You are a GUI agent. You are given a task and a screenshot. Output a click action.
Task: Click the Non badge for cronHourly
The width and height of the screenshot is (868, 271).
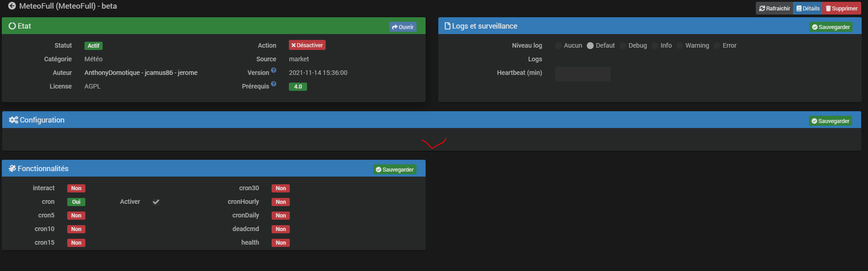click(x=281, y=202)
